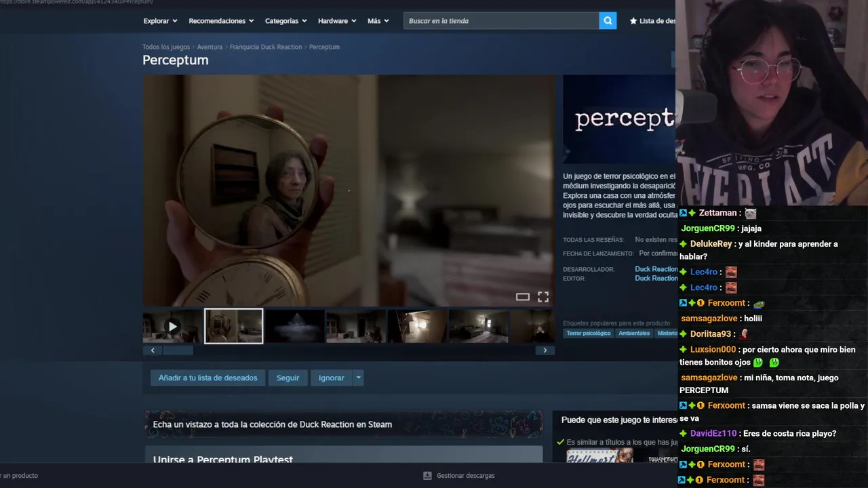Select the third dark blue screenshot thumbnail

pos(294,326)
